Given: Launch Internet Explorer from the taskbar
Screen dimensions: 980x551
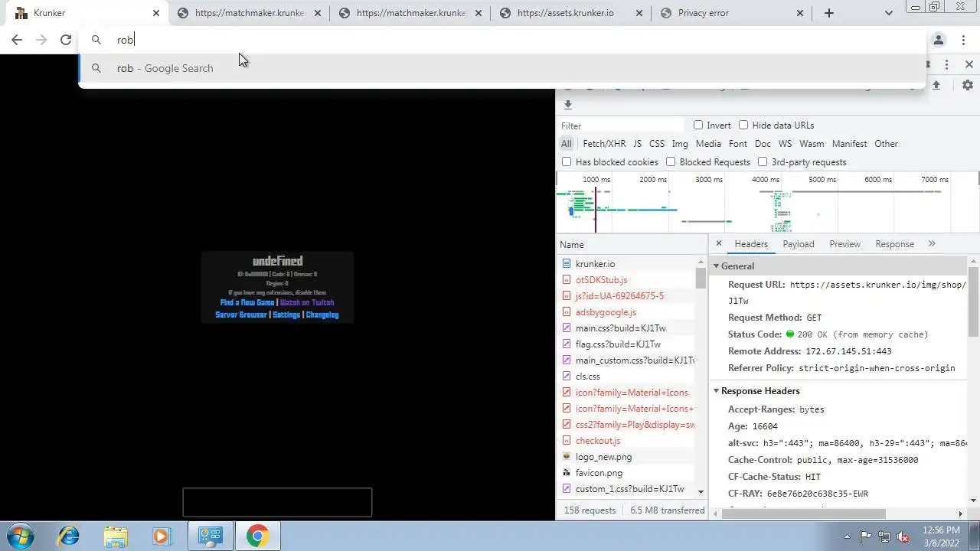Looking at the screenshot, I should (69, 536).
